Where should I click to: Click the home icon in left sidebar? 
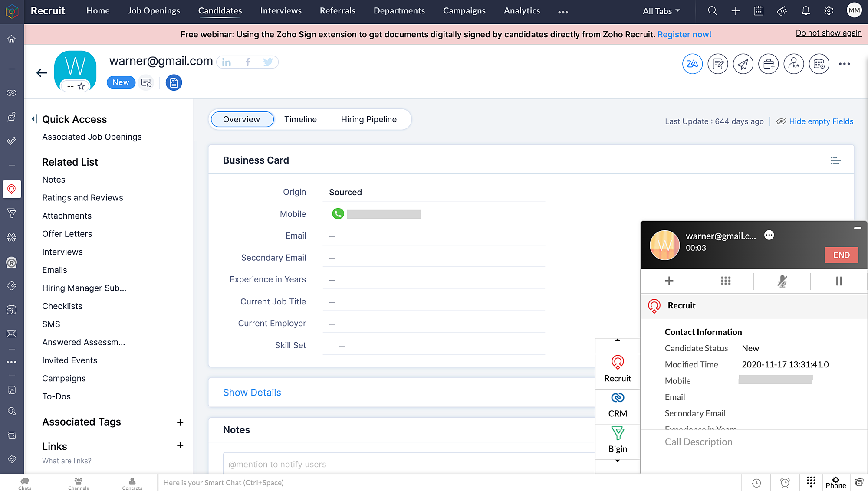(11, 39)
